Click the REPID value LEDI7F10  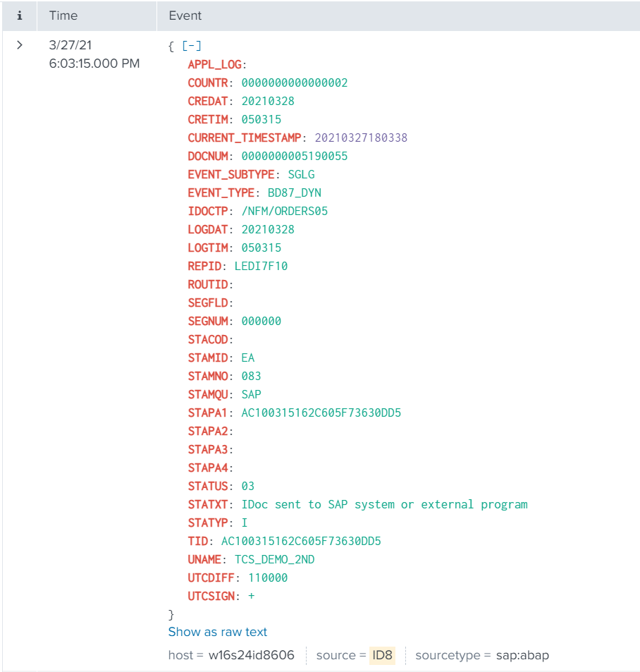coord(261,266)
